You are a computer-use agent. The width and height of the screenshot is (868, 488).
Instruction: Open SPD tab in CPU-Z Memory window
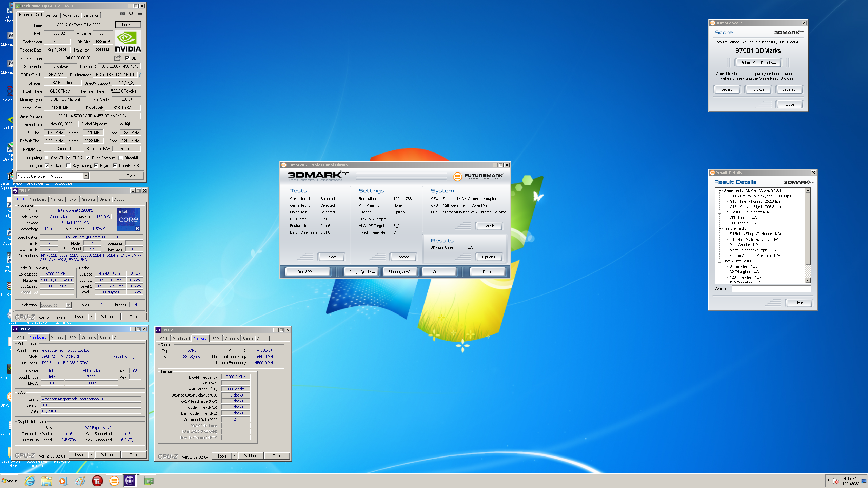[215, 339]
